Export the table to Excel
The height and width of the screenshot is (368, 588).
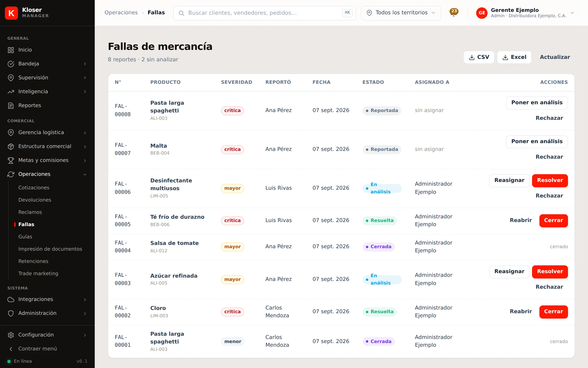point(514,57)
